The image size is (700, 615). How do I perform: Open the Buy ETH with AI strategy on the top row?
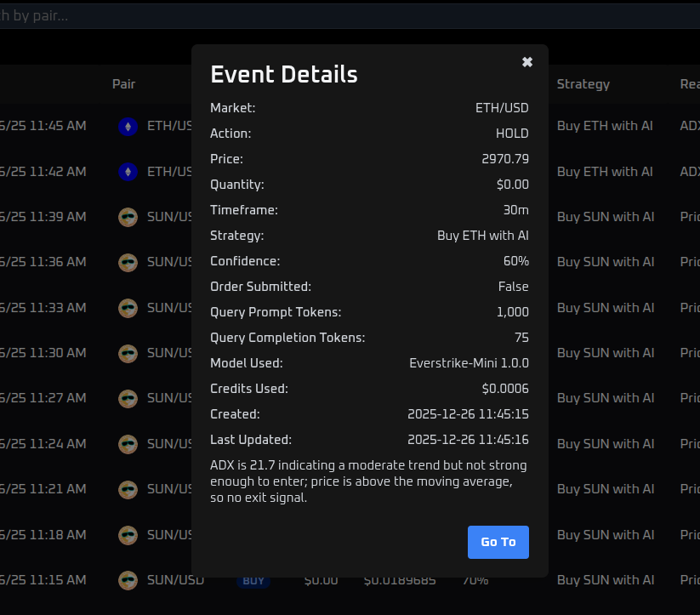point(605,126)
